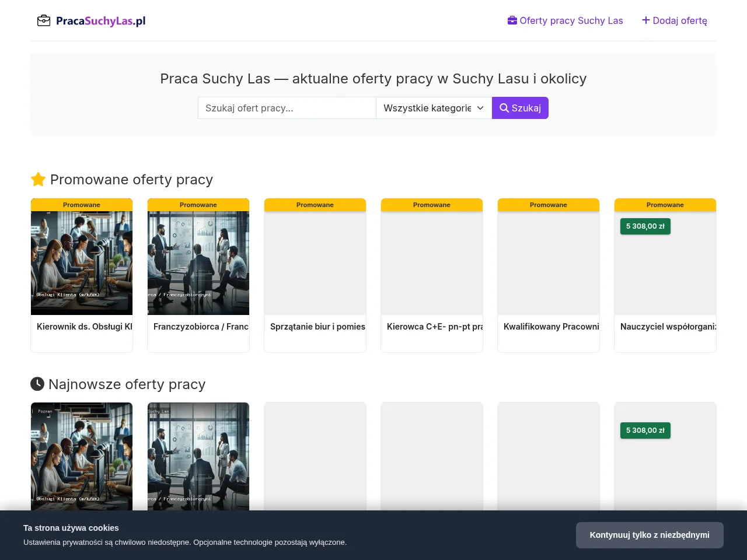
Task: Expand the Wszystkie kategorie dropdown
Action: point(434,108)
